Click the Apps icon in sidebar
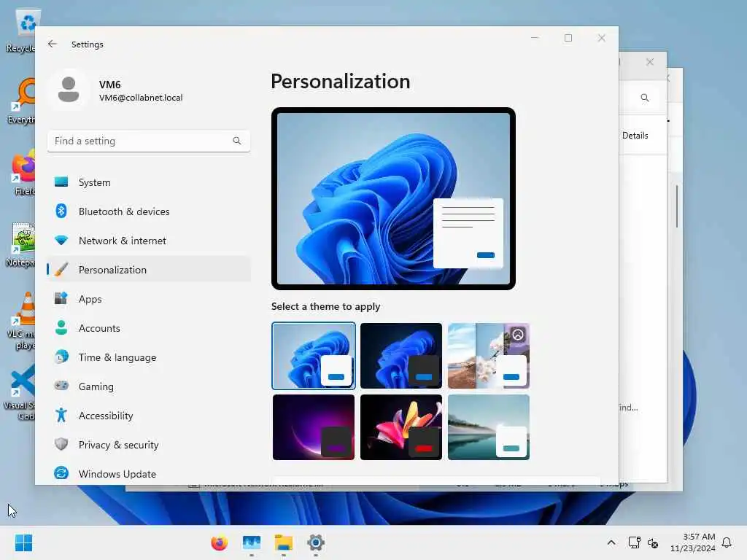The height and width of the screenshot is (560, 747). 61,298
